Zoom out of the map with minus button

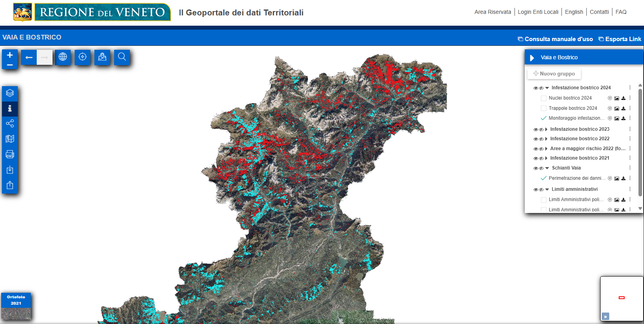(x=10, y=65)
